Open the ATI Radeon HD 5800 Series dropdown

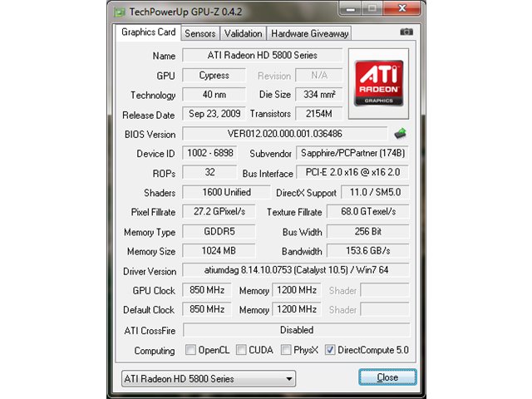(x=209, y=378)
